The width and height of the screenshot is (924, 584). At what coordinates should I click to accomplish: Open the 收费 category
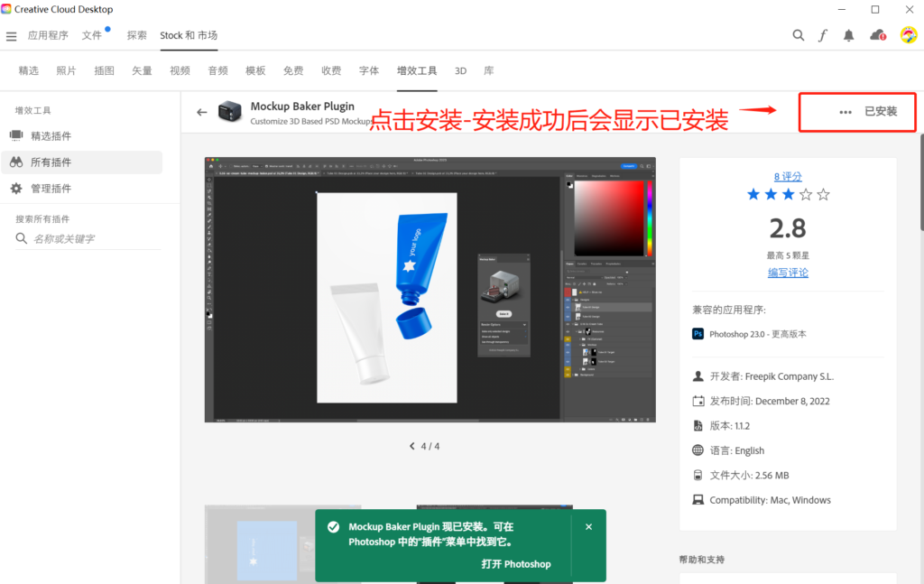point(331,70)
